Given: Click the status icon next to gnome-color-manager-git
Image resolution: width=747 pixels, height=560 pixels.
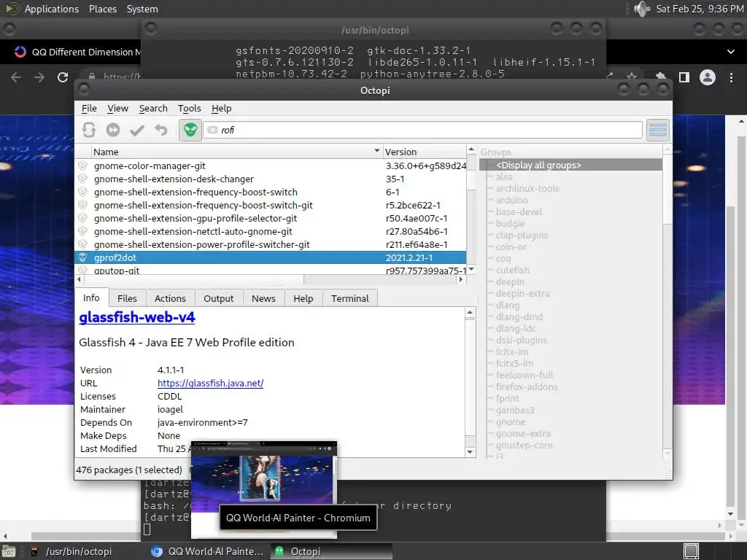Looking at the screenshot, I should [83, 166].
